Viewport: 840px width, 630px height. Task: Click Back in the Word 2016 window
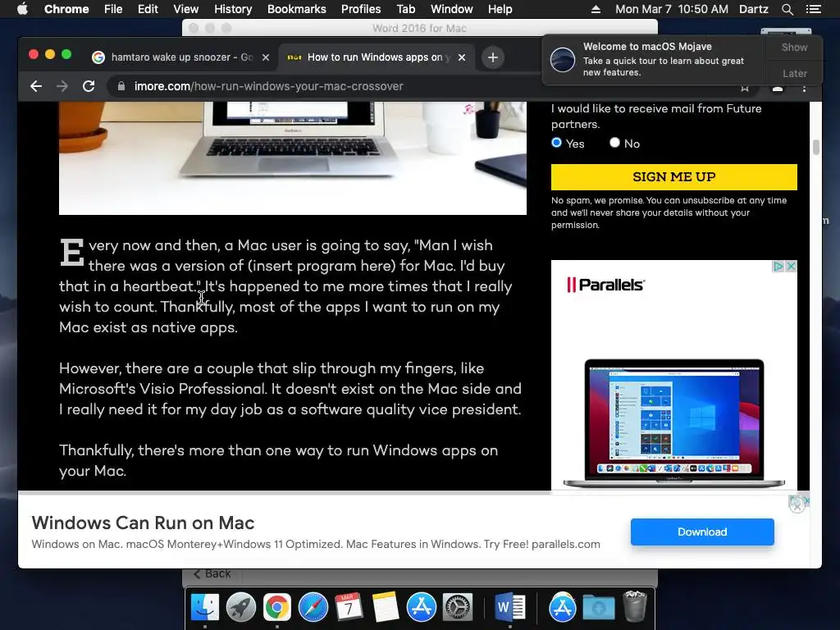coord(212,573)
